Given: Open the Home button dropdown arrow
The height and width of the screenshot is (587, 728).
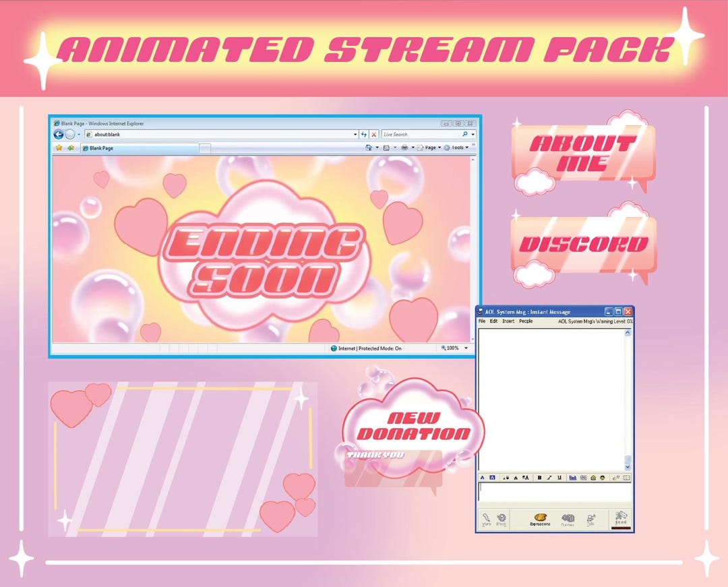Looking at the screenshot, I should pos(377,147).
